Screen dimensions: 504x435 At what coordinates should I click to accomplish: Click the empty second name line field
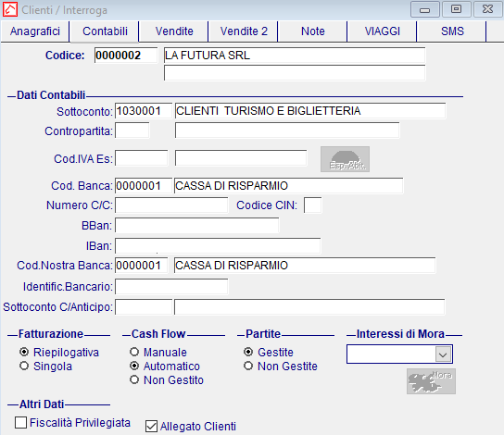tap(295, 73)
